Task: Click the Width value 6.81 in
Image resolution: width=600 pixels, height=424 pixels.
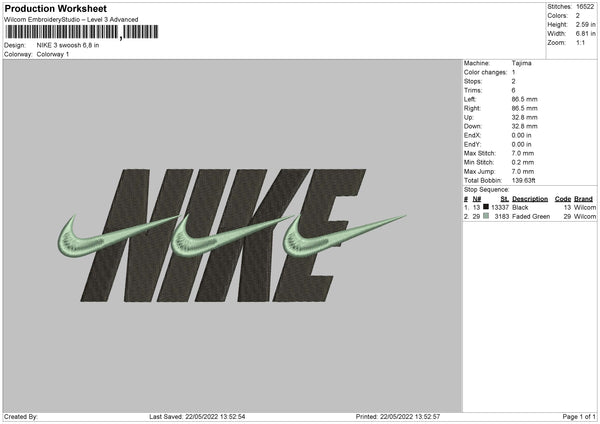Action: pos(585,34)
